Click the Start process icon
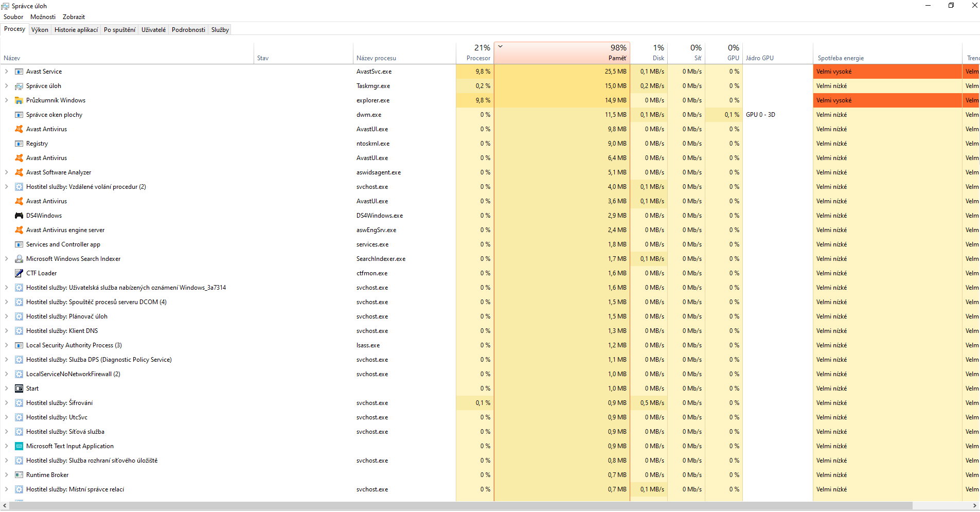This screenshot has height=512, width=980. 19,389
